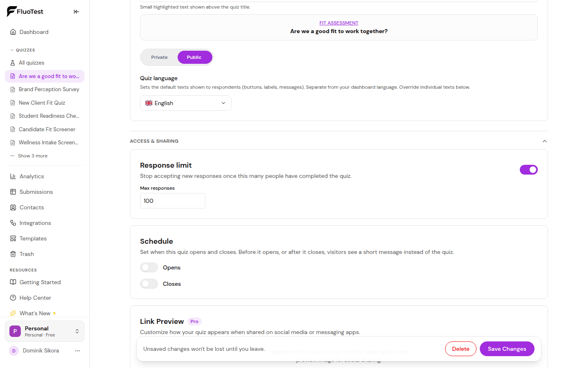Click the Integrations icon
The height and width of the screenshot is (368, 588).
coord(13,223)
